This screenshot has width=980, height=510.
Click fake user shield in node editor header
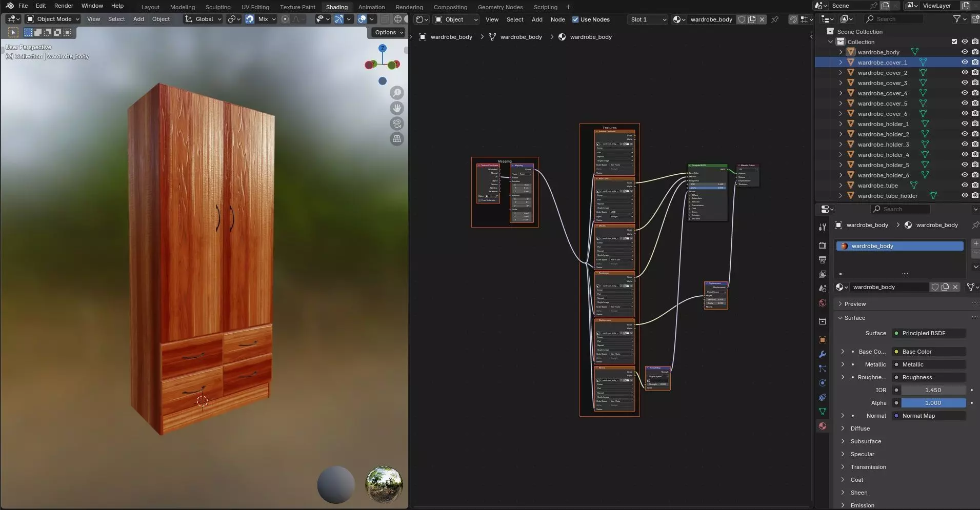tap(742, 19)
